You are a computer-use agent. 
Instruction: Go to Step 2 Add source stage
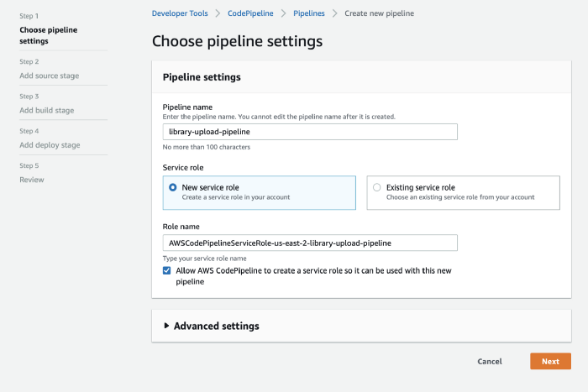pos(49,76)
